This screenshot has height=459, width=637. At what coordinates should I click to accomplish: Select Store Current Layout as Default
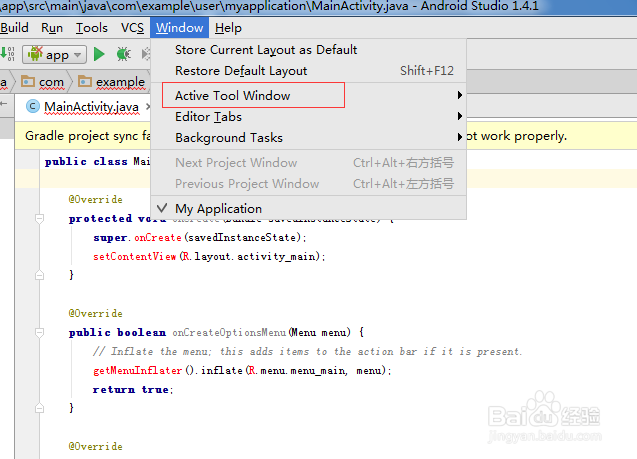pyautogui.click(x=308, y=50)
